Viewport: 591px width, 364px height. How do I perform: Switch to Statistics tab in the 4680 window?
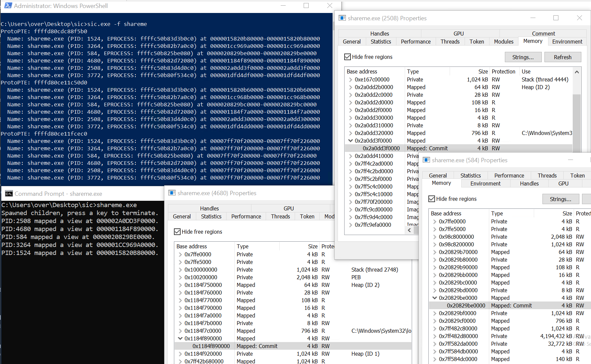pyautogui.click(x=211, y=216)
